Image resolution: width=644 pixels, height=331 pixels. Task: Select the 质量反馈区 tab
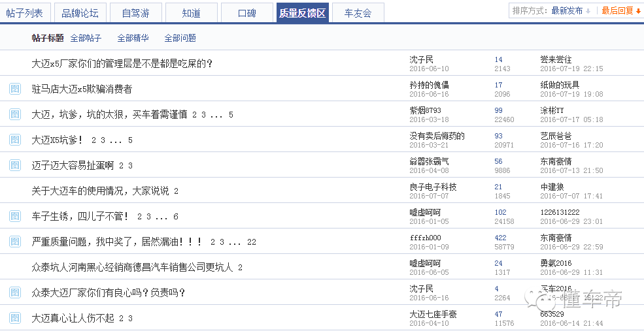pos(302,13)
